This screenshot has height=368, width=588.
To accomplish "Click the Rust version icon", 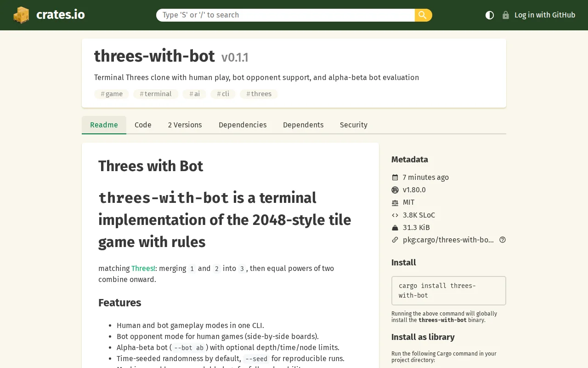I will point(395,190).
